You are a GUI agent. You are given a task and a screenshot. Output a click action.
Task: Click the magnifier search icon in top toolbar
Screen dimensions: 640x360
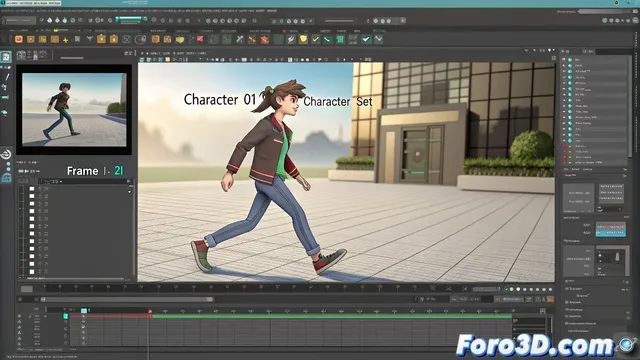coord(254,20)
